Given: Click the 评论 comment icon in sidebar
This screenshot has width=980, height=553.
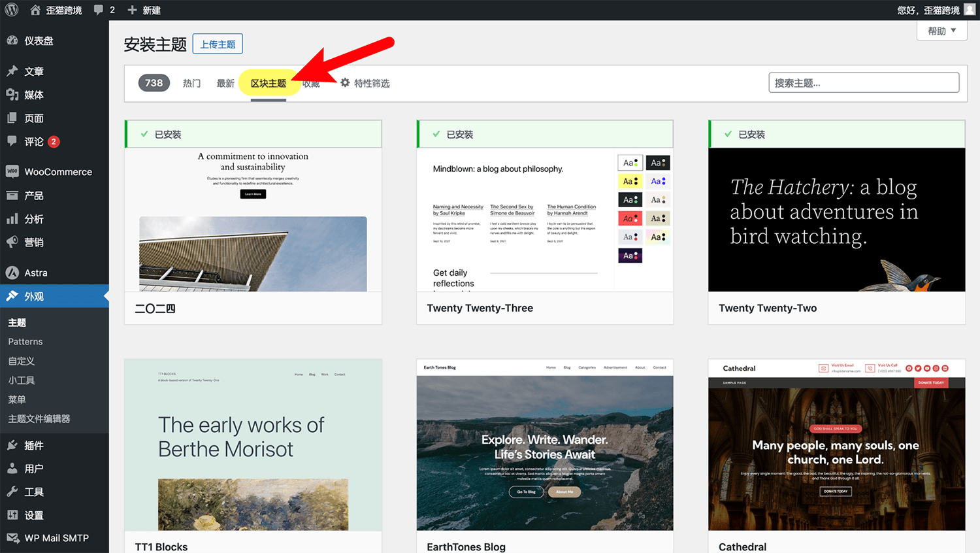Looking at the screenshot, I should [x=12, y=141].
